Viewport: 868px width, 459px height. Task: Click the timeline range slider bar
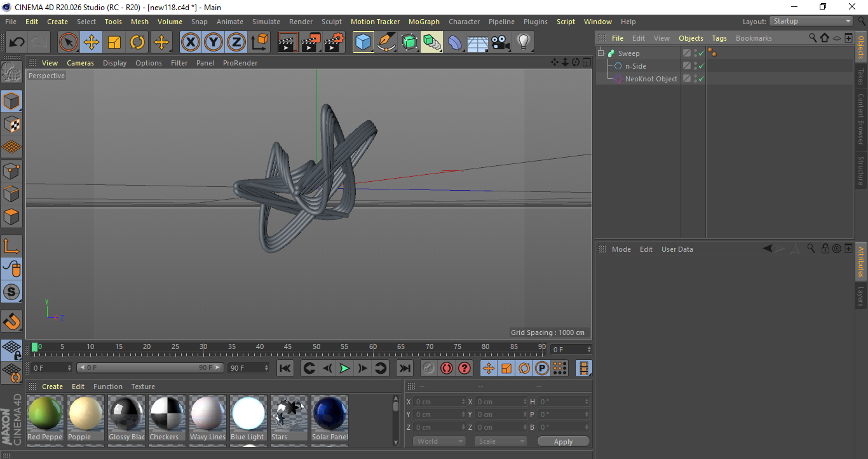(x=150, y=368)
